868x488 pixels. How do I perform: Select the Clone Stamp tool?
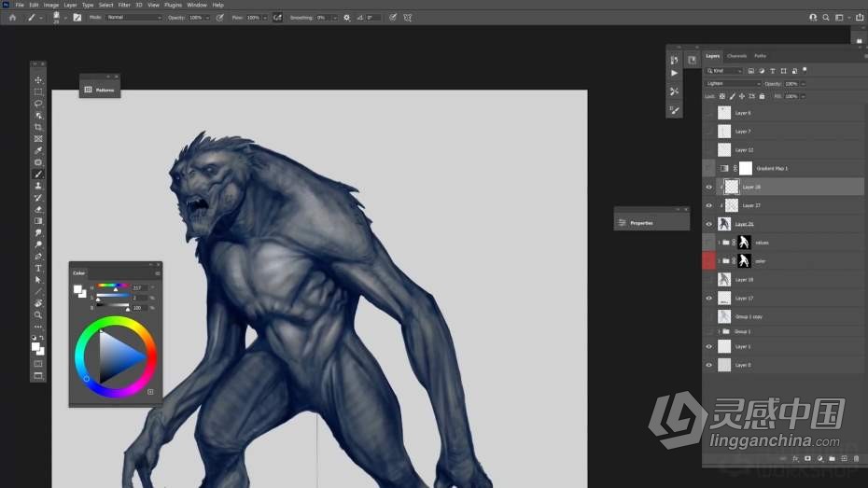tap(38, 186)
